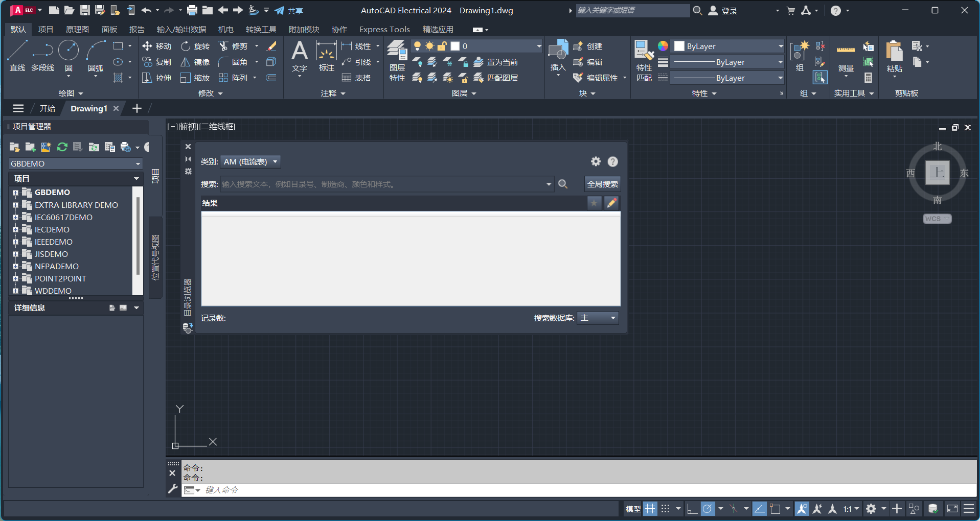Open the Express Tools ribbon tab
This screenshot has width=980, height=521.
click(384, 30)
